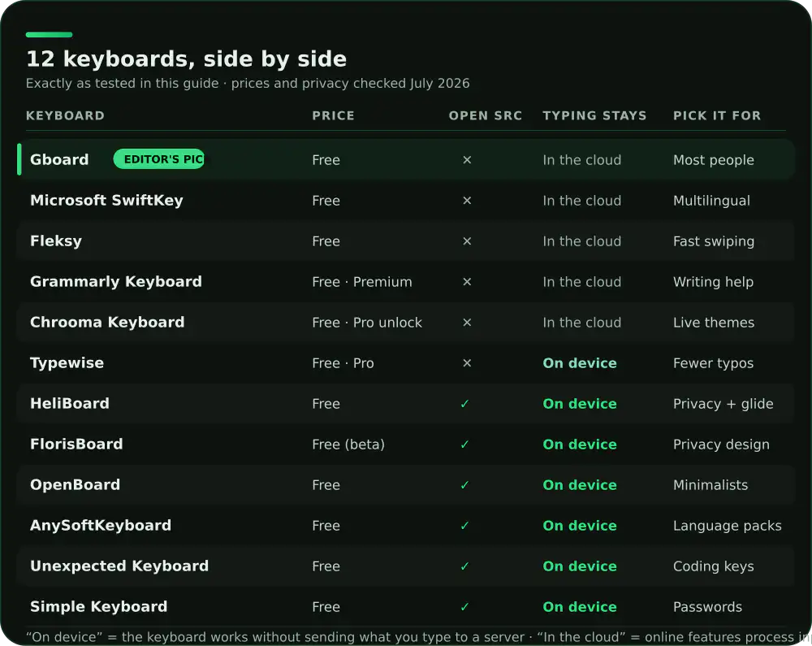Image resolution: width=812 pixels, height=646 pixels.
Task: Click the 'Privacy + glide' cell
Action: 723,404
